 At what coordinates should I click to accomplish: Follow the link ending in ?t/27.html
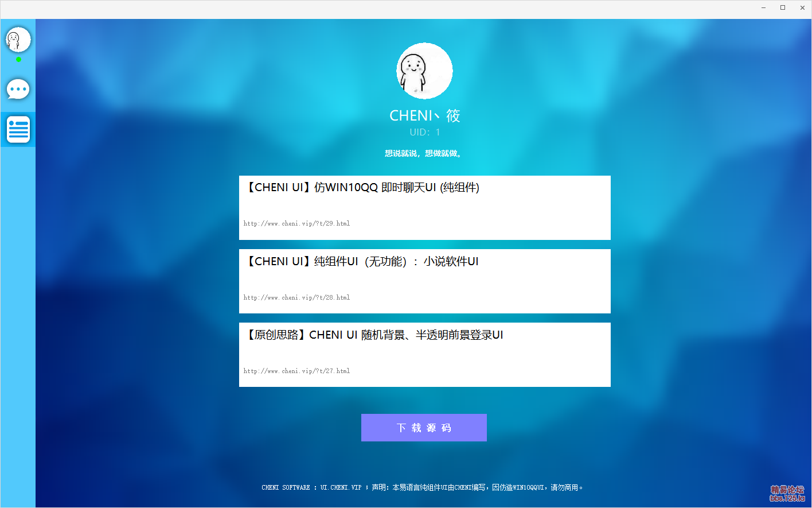[296, 371]
